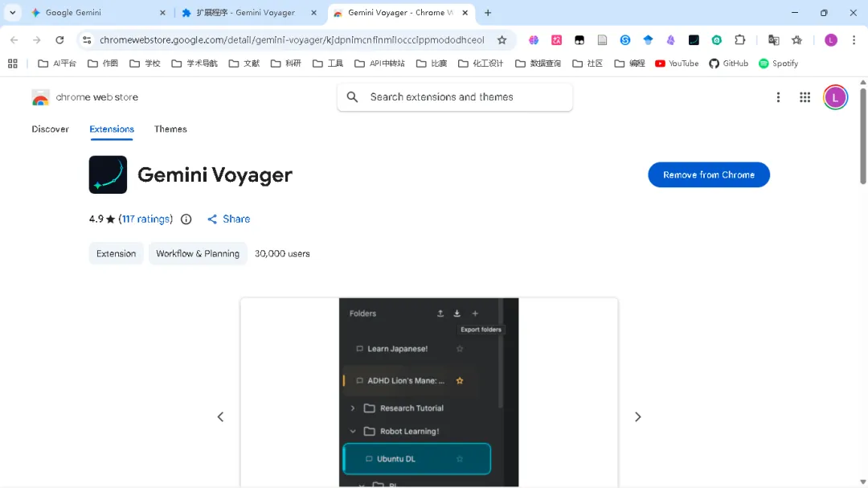Open the red square extension icon
Image resolution: width=868 pixels, height=488 pixels.
coord(556,40)
